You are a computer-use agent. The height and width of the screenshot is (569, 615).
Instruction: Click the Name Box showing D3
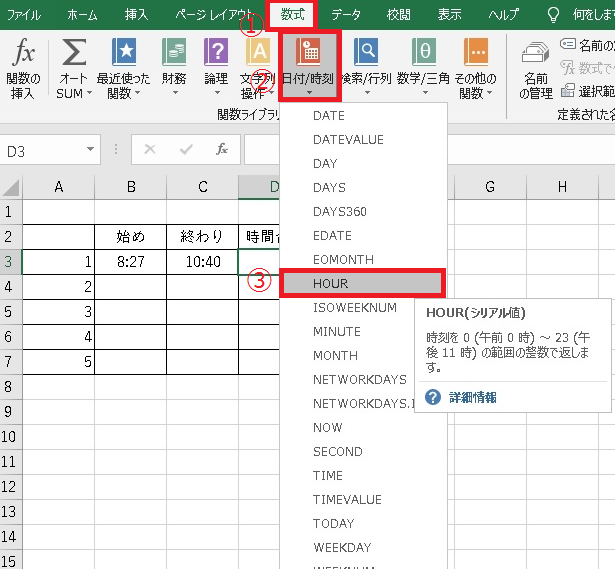pos(50,150)
